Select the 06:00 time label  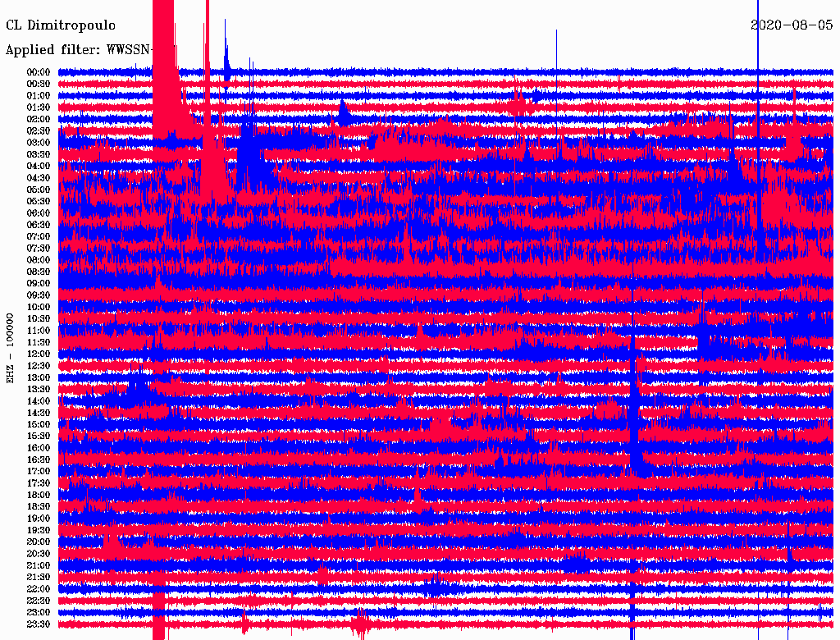click(x=39, y=213)
